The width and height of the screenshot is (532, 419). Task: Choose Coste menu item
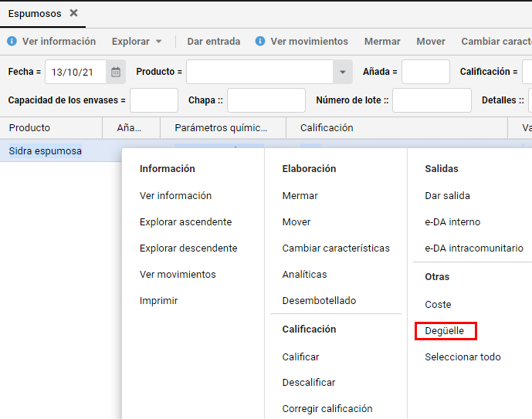pyautogui.click(x=438, y=305)
